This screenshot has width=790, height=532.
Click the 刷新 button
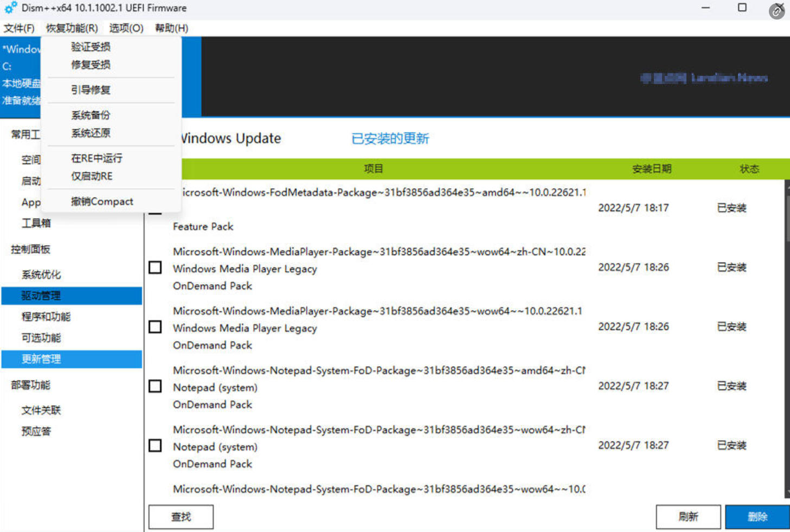pyautogui.click(x=688, y=517)
